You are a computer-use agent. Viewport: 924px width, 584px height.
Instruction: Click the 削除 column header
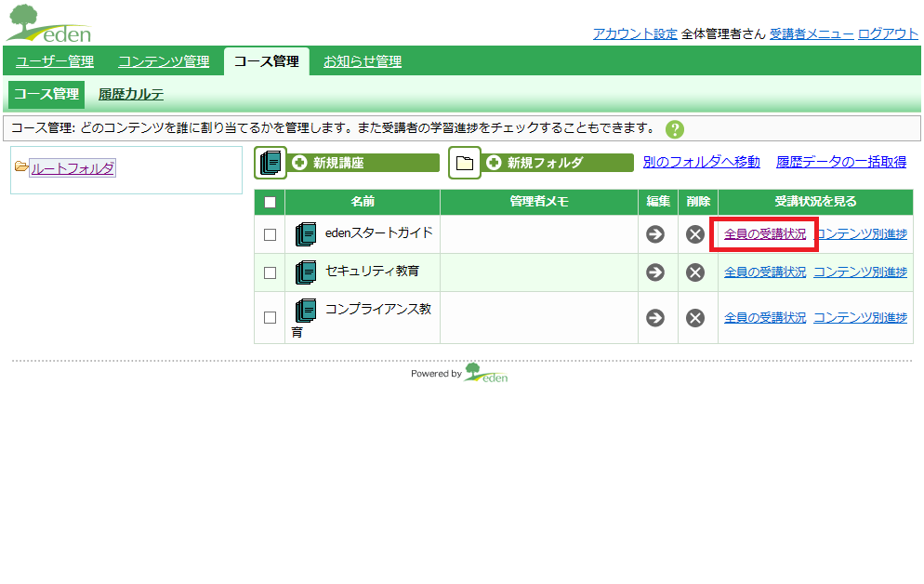pos(698,202)
